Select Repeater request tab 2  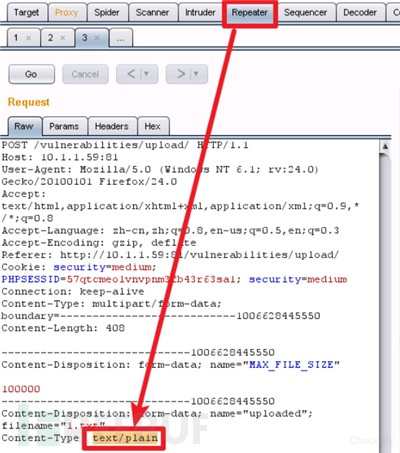pos(50,38)
